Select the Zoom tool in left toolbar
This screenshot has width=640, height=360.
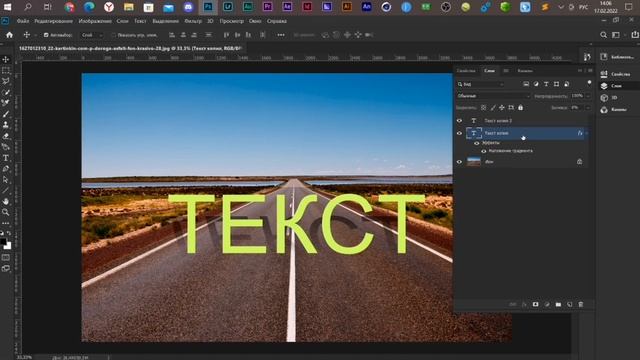coord(6,212)
